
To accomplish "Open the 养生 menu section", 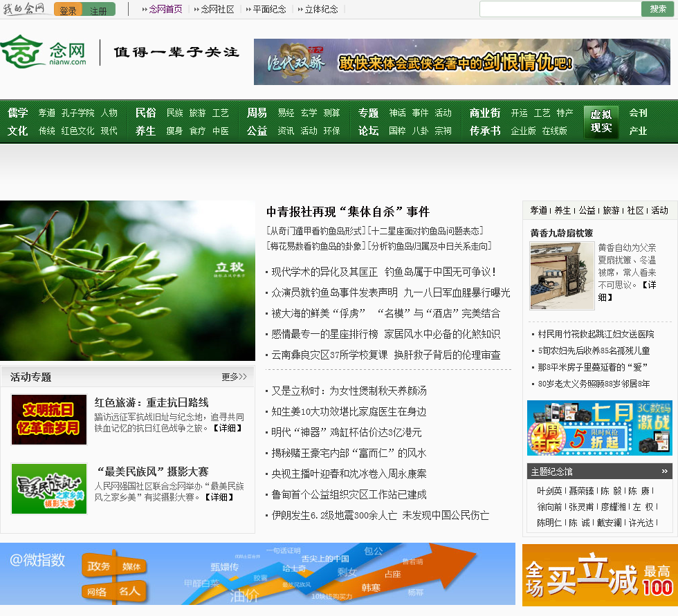I will 146,131.
